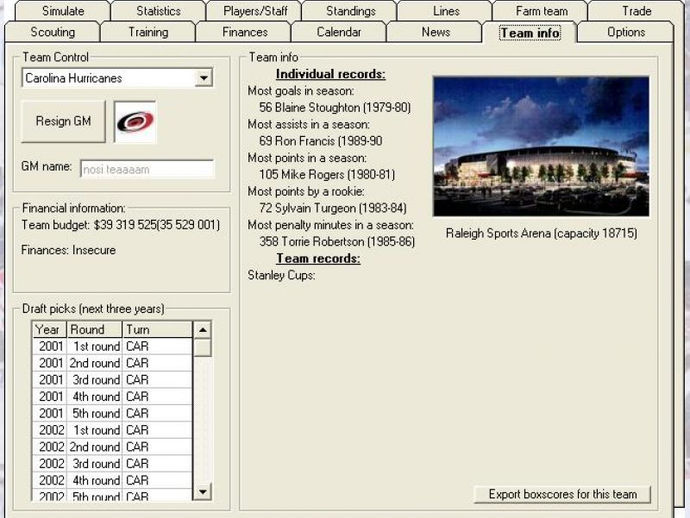690x518 pixels.
Task: Click the Carolina Hurricanes logo icon
Action: click(x=135, y=121)
